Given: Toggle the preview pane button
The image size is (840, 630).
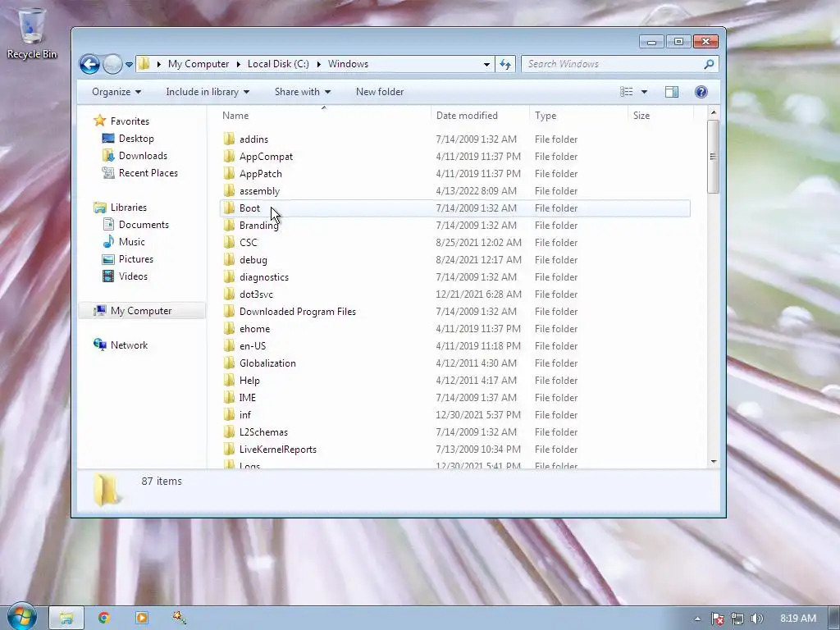Looking at the screenshot, I should click(x=672, y=92).
